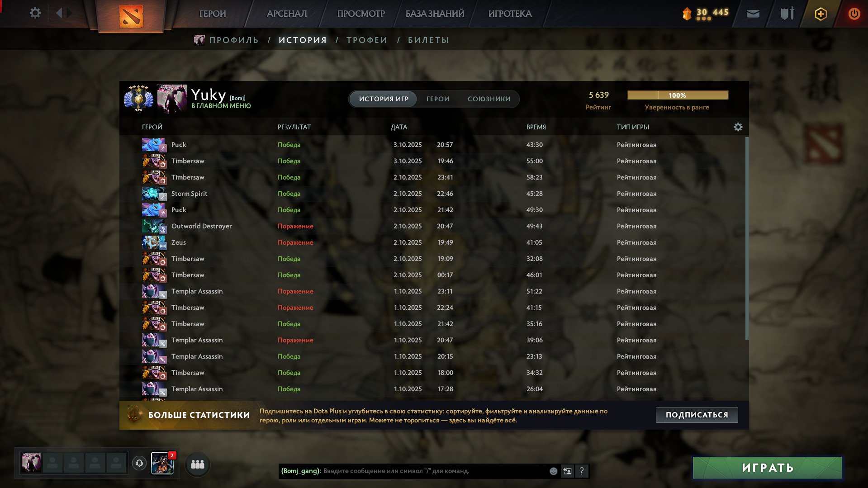This screenshot has width=868, height=488.
Task: Open the mail envelope icon
Action: pos(753,14)
